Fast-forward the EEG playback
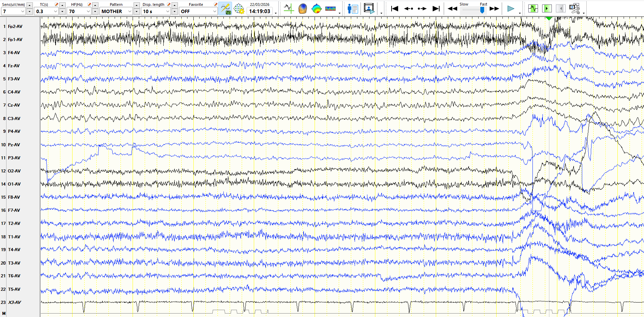644x317 pixels. [x=494, y=9]
